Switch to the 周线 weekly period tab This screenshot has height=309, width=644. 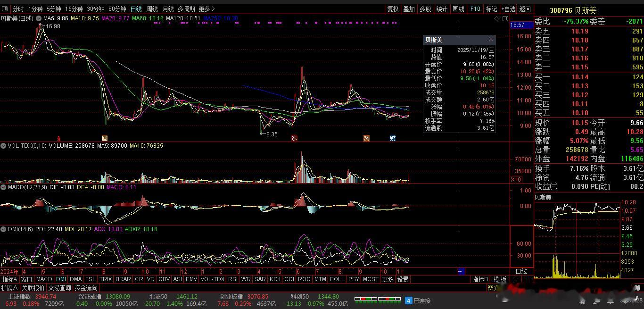152,9
